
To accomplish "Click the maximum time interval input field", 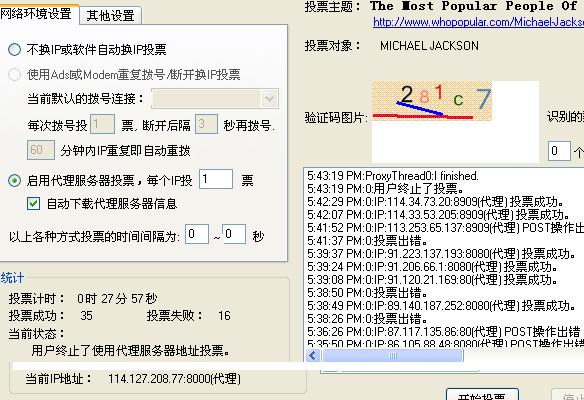I will 234,234.
